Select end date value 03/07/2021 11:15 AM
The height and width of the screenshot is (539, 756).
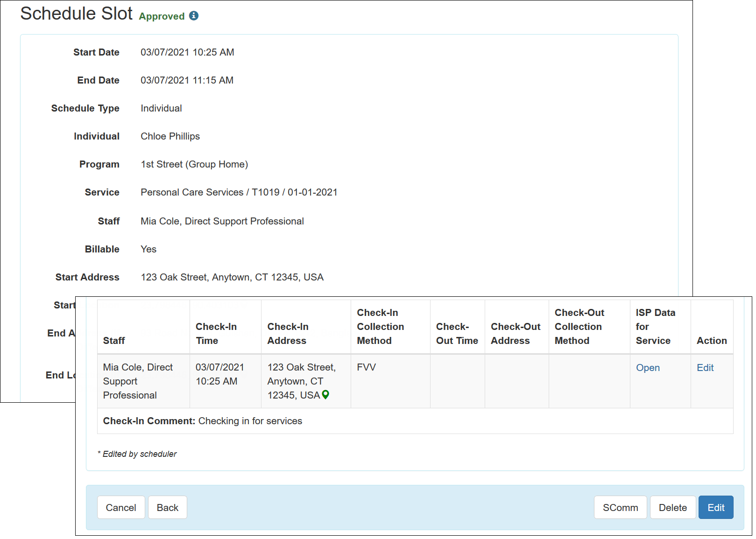click(x=187, y=80)
